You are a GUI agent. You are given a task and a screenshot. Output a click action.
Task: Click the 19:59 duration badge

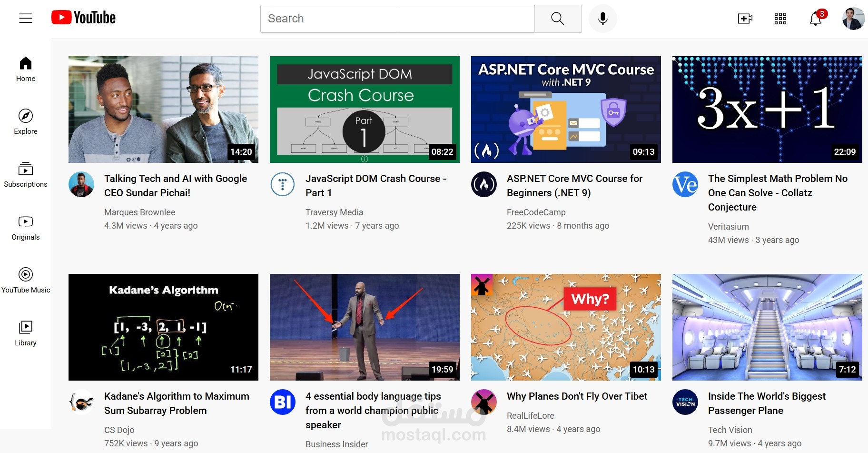coord(443,370)
